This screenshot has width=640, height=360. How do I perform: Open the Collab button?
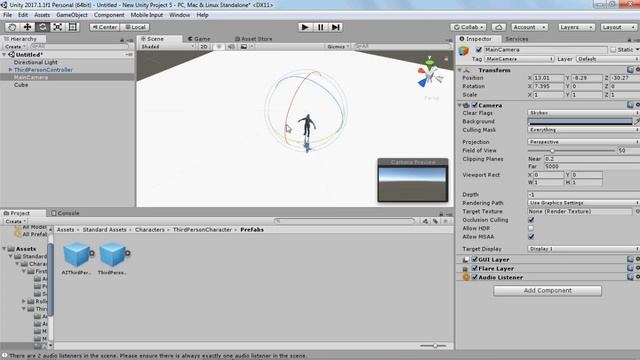point(468,27)
